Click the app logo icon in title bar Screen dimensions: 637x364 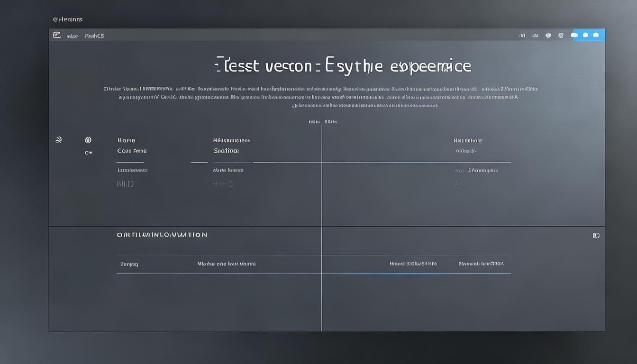[57, 35]
